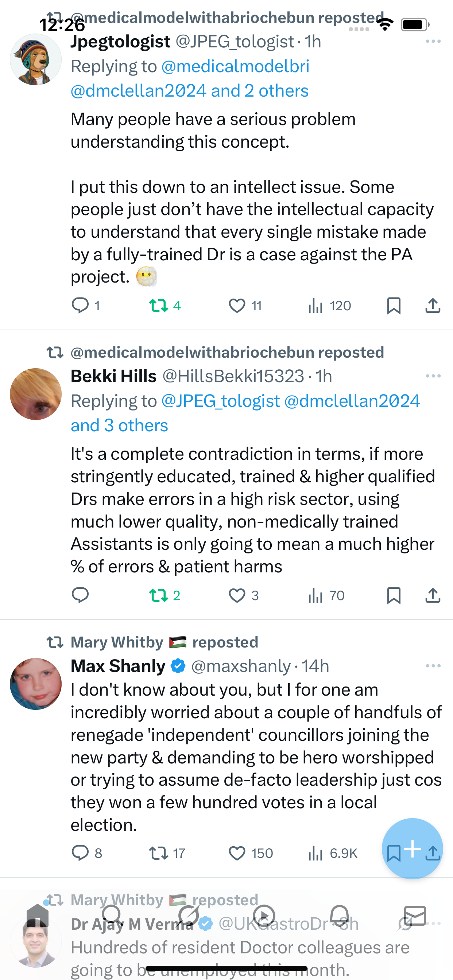Tap the compose new post button
Image resolution: width=453 pixels, height=980 pixels.
click(412, 848)
